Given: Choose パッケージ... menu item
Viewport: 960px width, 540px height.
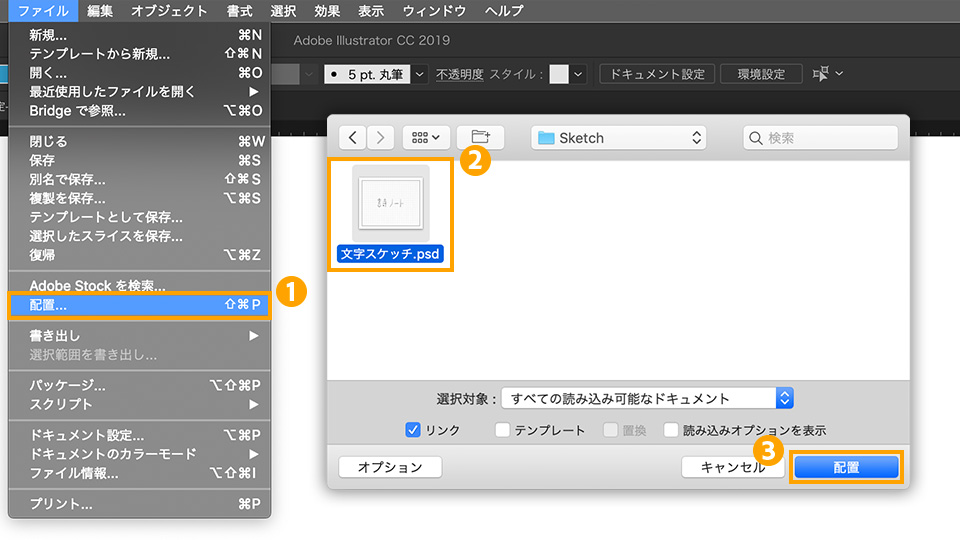Looking at the screenshot, I should (x=140, y=385).
